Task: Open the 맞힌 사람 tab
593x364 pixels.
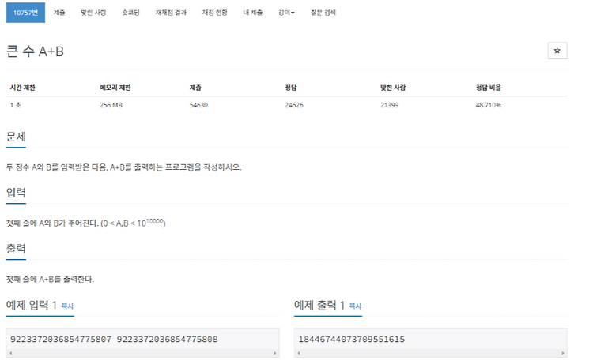Action: click(x=93, y=13)
